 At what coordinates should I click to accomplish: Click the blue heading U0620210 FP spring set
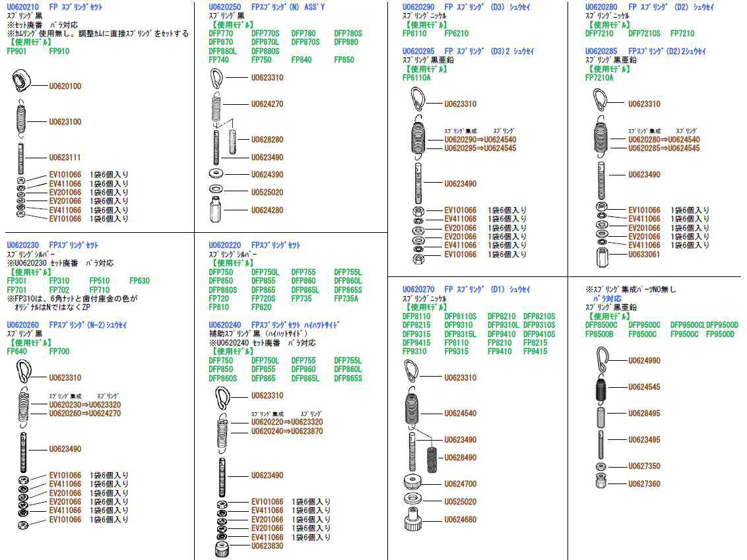pyautogui.click(x=54, y=7)
